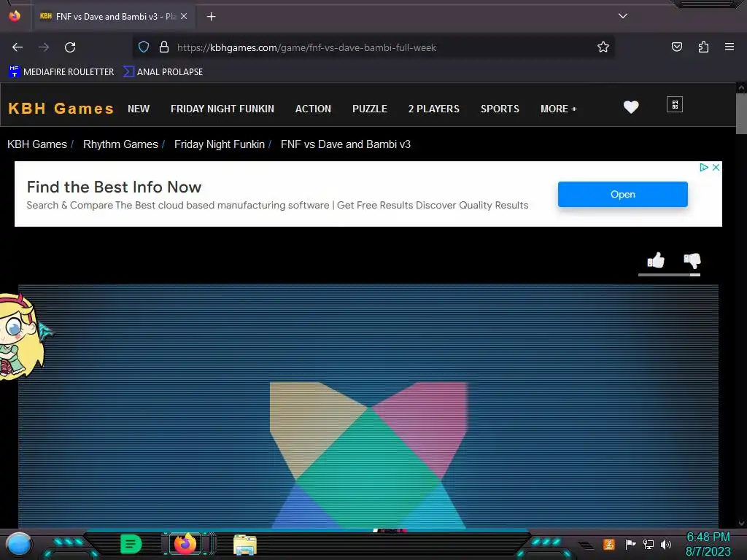Viewport: 747px width, 560px height.
Task: Go back with the browser back arrow
Action: [18, 47]
